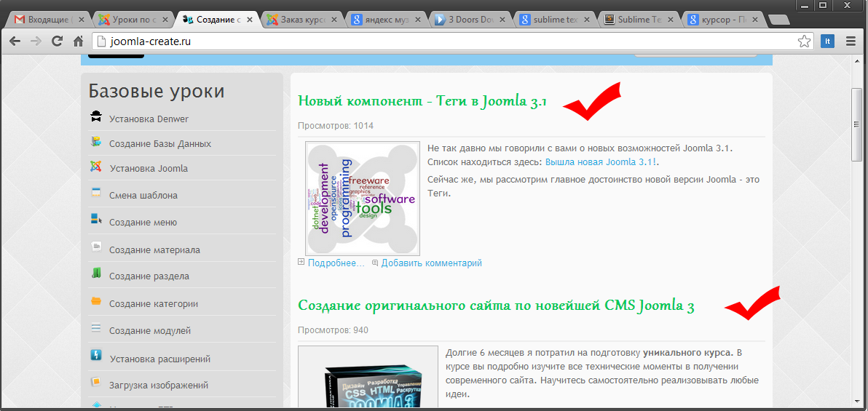Click 'Добавить комментарий' link
The width and height of the screenshot is (868, 411).
coord(431,263)
